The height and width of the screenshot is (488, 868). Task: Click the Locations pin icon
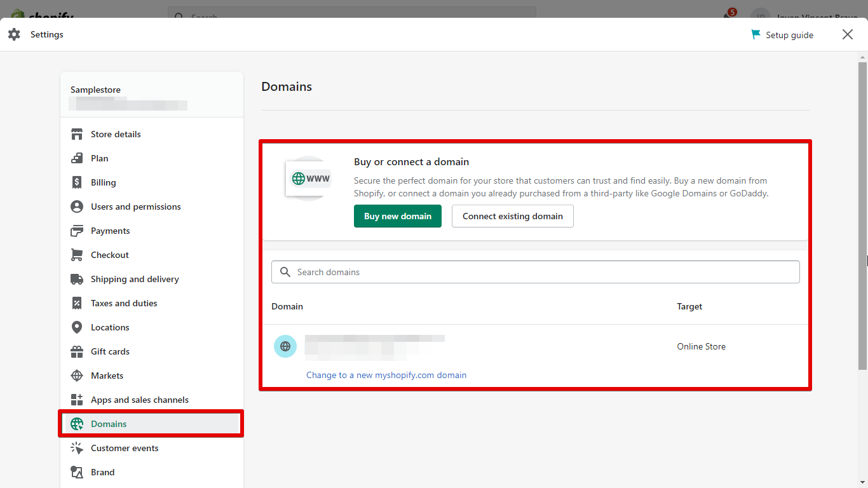click(x=77, y=327)
